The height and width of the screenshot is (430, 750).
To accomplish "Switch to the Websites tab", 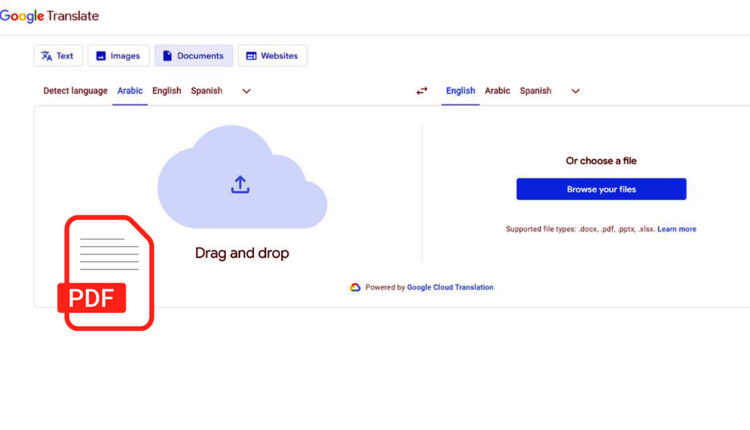I will click(272, 56).
